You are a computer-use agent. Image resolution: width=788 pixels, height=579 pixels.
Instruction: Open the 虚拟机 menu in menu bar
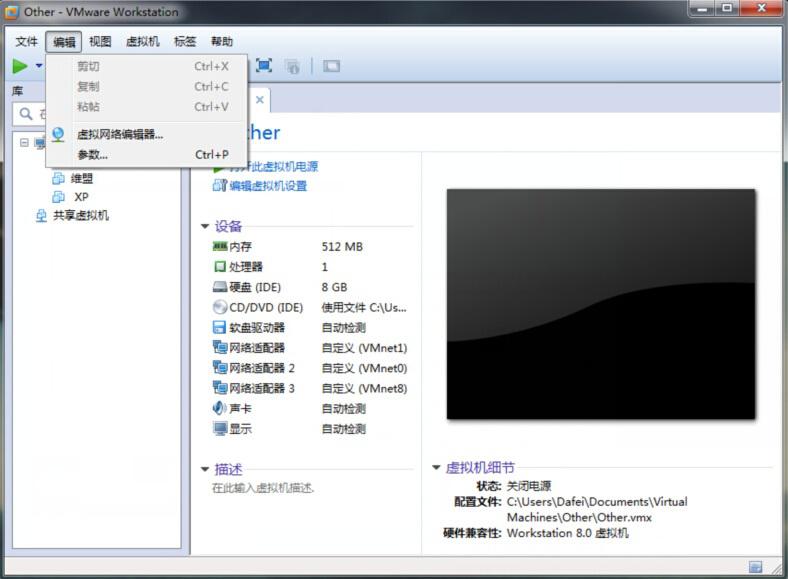coord(142,42)
